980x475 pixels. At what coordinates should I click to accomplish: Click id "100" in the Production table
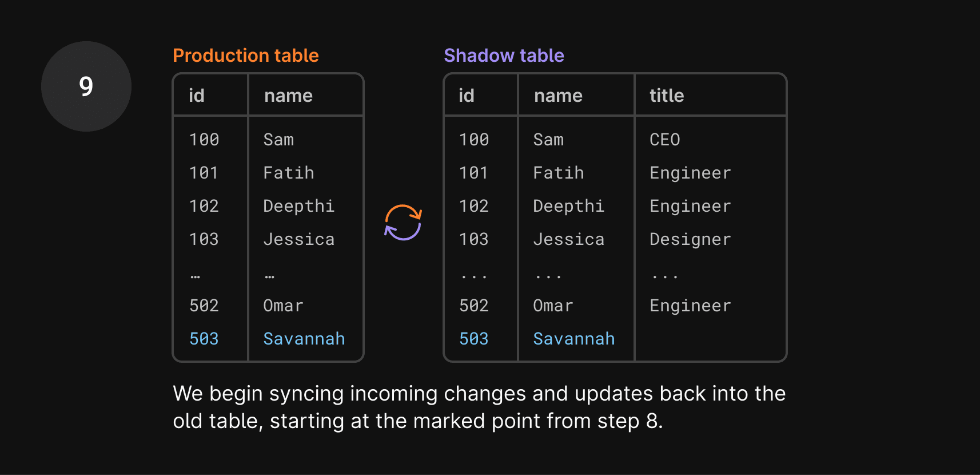pyautogui.click(x=204, y=140)
